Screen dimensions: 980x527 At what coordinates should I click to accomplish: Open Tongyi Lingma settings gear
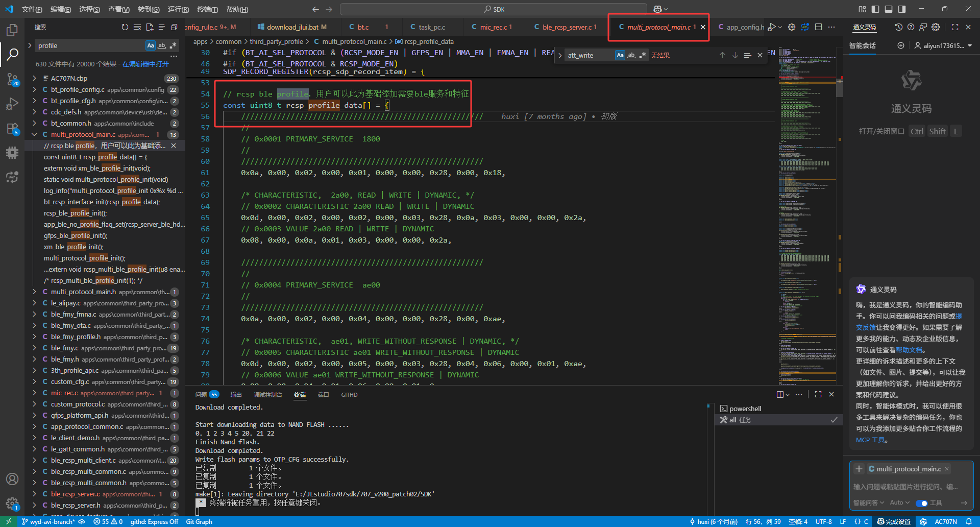[936, 27]
